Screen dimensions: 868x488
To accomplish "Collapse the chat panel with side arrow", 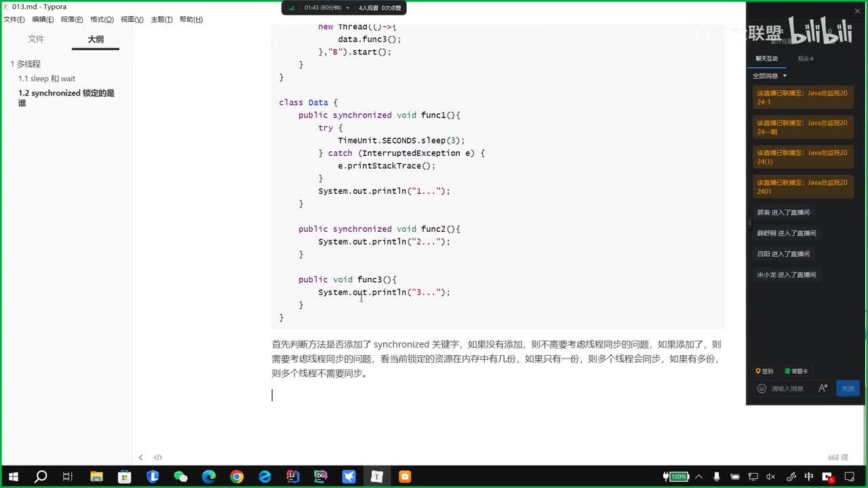I will [749, 222].
